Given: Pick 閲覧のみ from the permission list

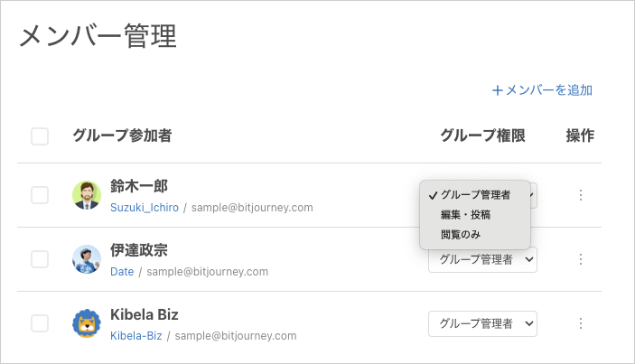Looking at the screenshot, I should pyautogui.click(x=461, y=234).
